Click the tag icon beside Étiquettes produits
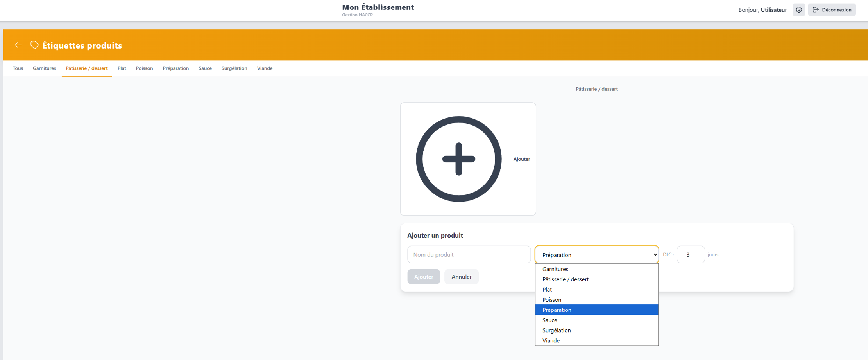Image resolution: width=868 pixels, height=360 pixels. click(x=35, y=45)
